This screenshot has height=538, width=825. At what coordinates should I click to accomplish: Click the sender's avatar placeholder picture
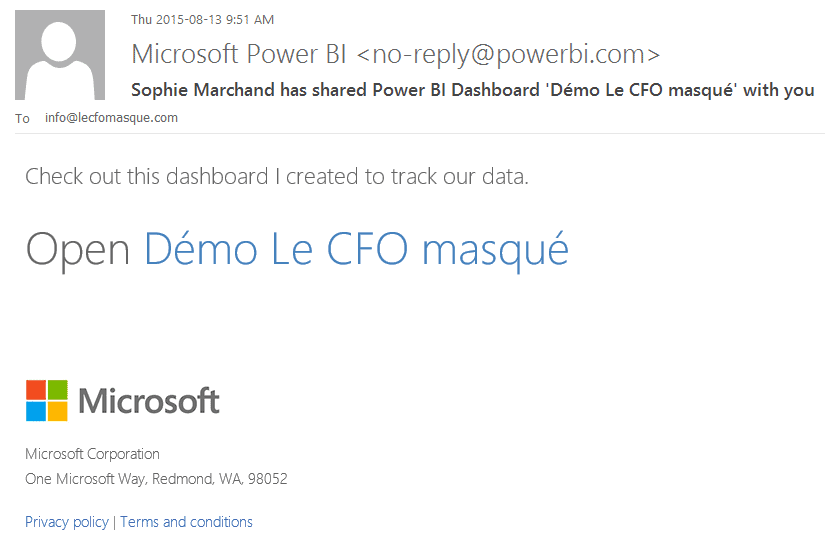60,55
